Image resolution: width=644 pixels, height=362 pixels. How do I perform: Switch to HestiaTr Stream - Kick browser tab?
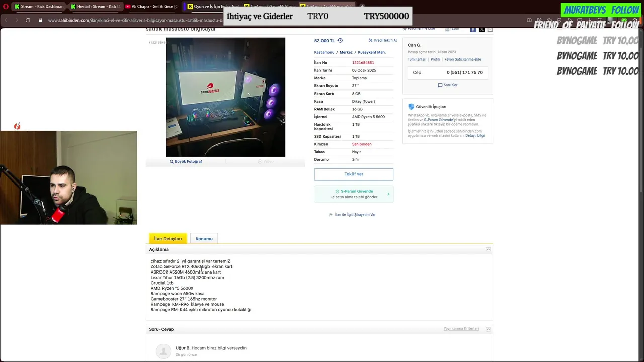95,7
